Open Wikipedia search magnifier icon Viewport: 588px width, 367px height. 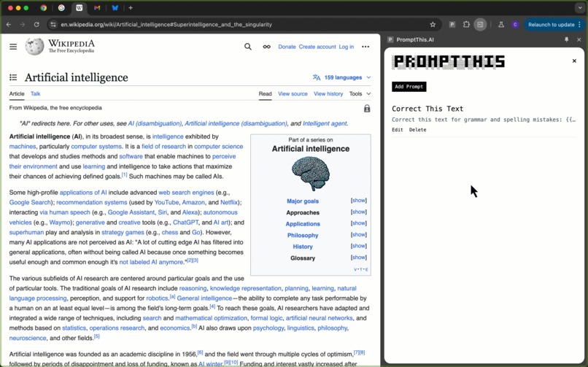click(x=248, y=47)
